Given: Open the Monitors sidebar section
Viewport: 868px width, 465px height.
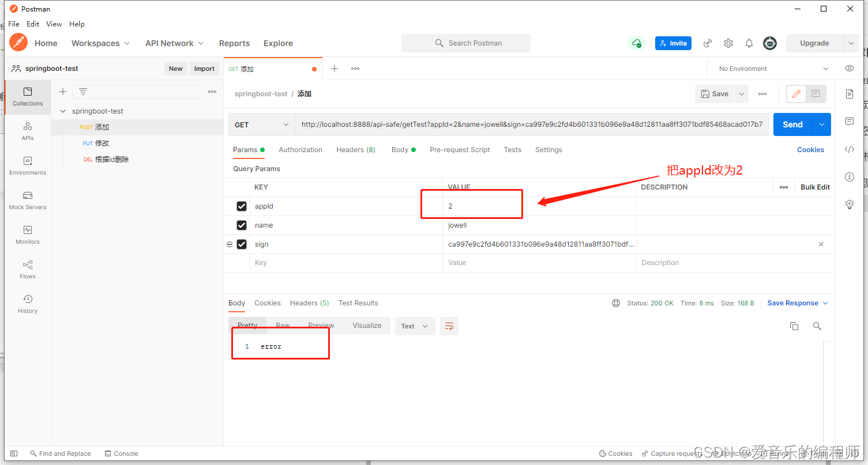Looking at the screenshot, I should (28, 235).
